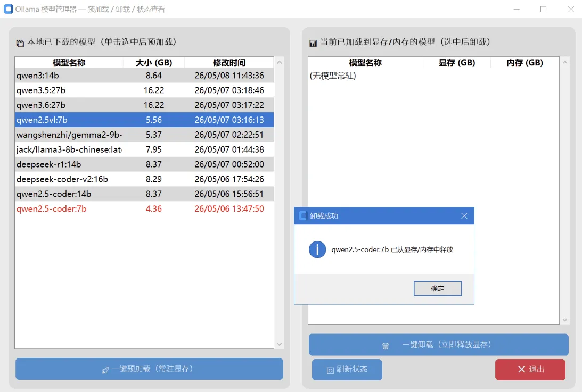
Task: Click 显存 (GB) column header
Action: click(456, 63)
